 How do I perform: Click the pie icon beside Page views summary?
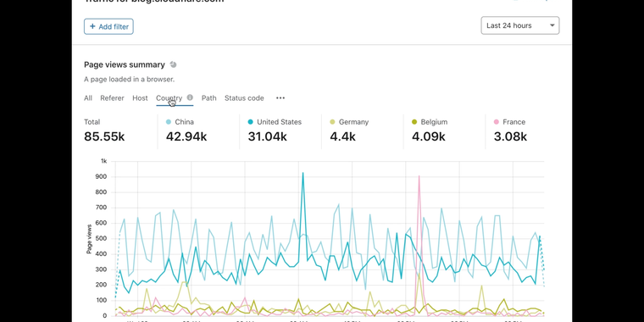point(174,64)
